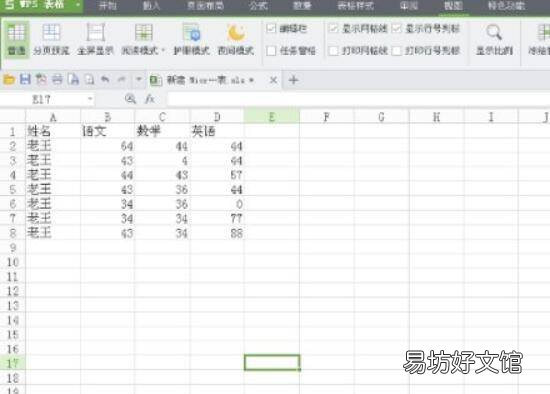Open the 插入 ribbon tab
This screenshot has width=550, height=394.
[x=152, y=6]
